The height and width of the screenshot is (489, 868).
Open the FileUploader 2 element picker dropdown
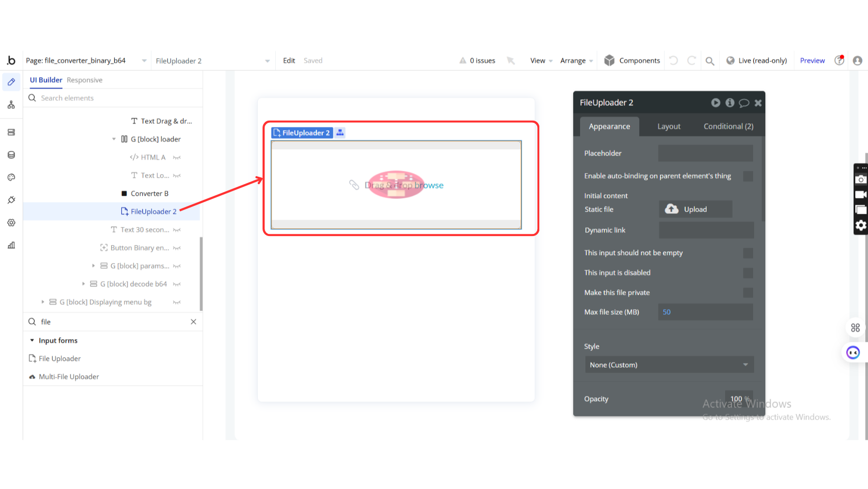[x=213, y=61]
